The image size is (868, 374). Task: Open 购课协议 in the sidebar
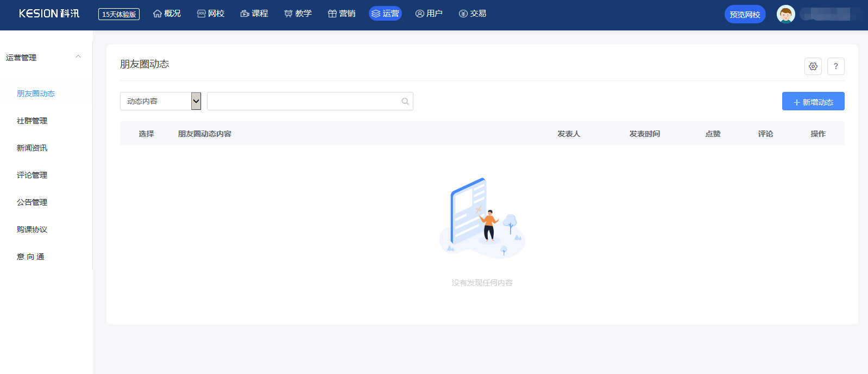click(32, 229)
